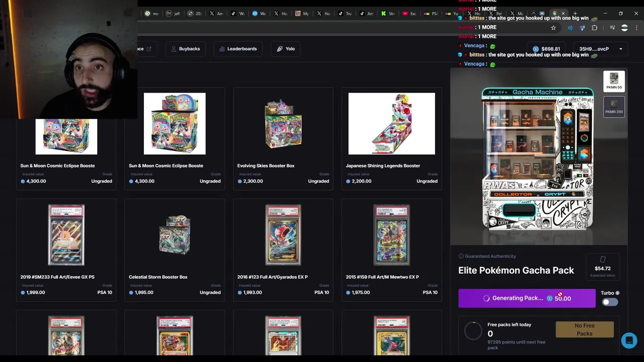Click the 1,995.00 insured value
Image resolution: width=644 pixels, height=362 pixels.
[144, 293]
